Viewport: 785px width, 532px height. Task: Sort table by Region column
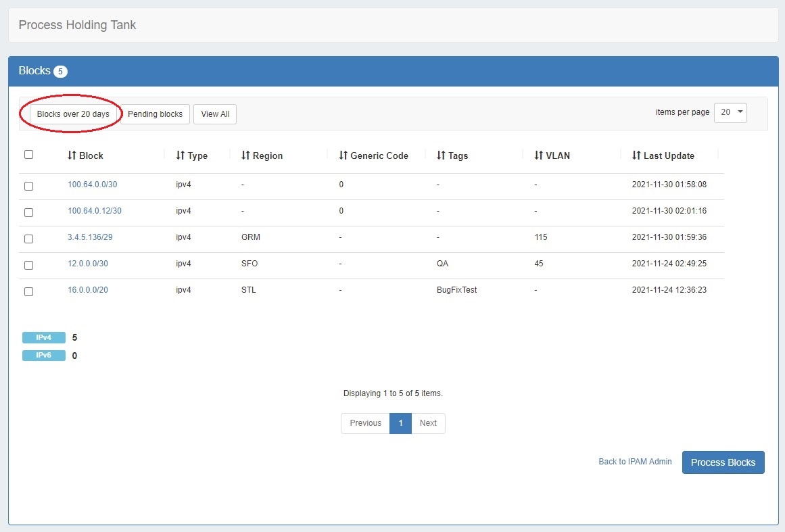click(262, 155)
